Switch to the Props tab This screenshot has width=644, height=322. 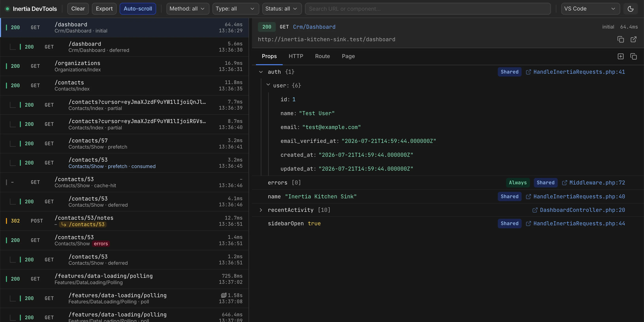[x=269, y=56]
